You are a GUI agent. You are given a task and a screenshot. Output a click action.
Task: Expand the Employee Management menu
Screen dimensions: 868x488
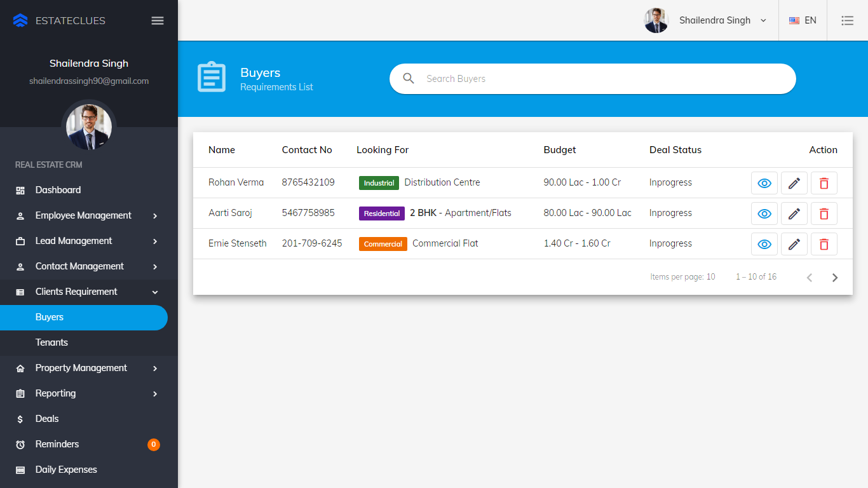87,215
